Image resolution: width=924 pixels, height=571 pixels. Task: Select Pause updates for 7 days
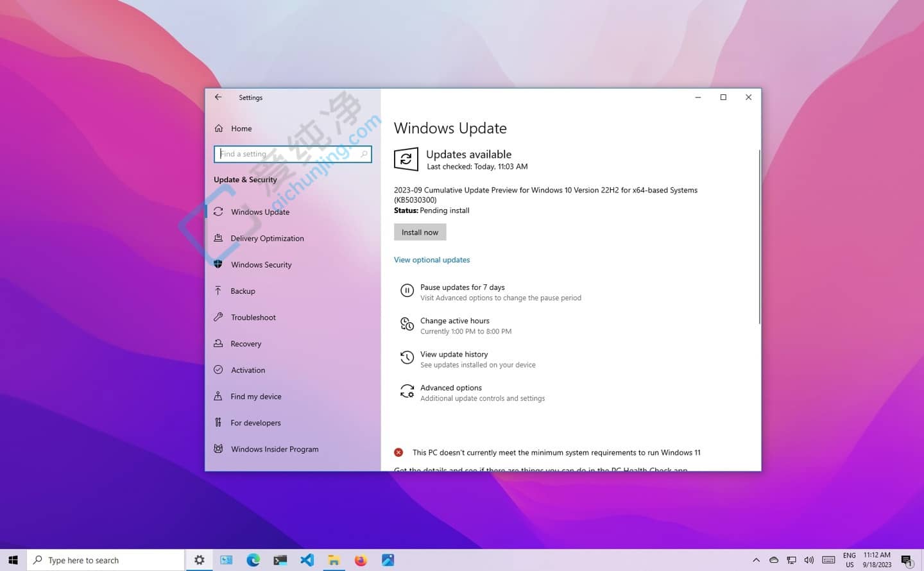(491, 292)
